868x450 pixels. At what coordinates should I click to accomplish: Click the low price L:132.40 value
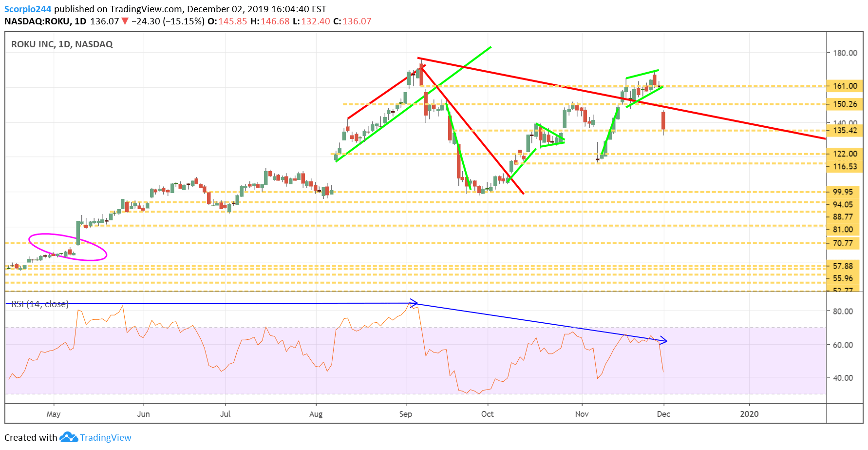pyautogui.click(x=311, y=21)
